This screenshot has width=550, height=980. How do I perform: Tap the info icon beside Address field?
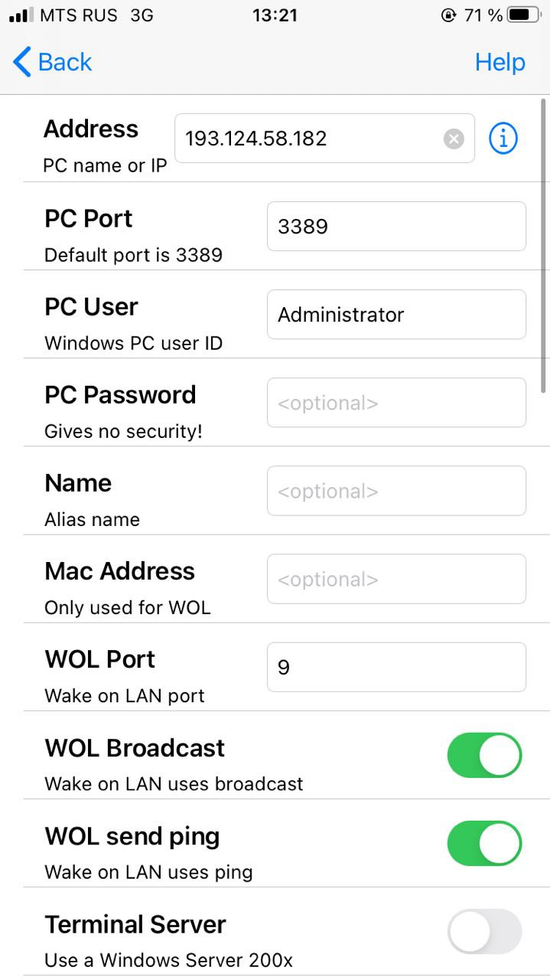[503, 139]
